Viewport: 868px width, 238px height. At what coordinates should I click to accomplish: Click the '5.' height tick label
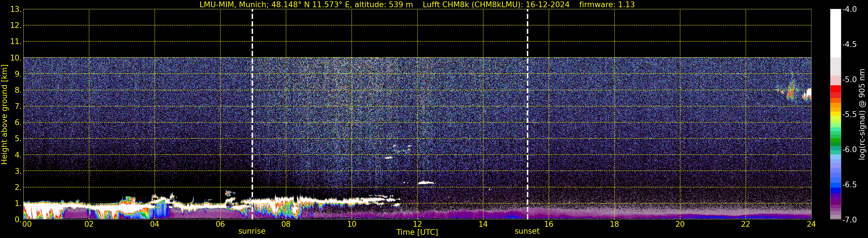[x=18, y=139]
